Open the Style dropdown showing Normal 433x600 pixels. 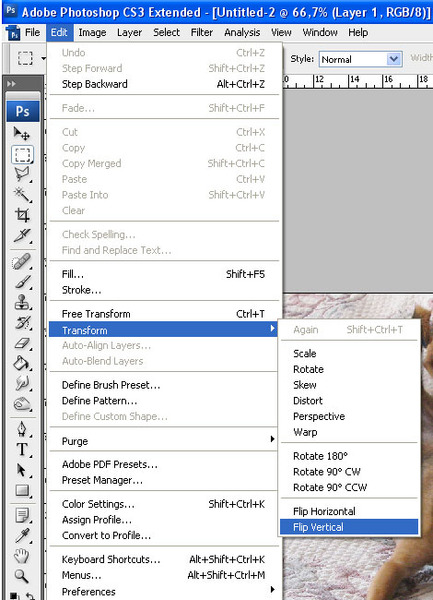point(360,59)
